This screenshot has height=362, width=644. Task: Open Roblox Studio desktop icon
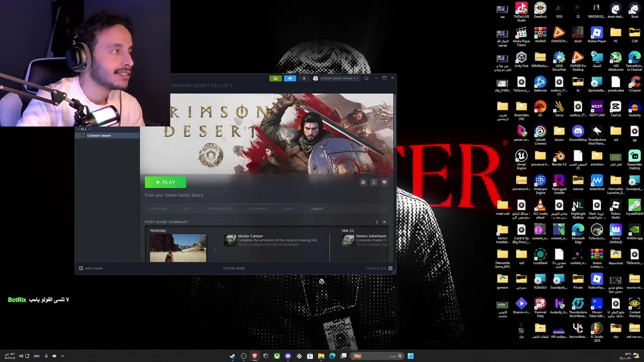coord(616,210)
